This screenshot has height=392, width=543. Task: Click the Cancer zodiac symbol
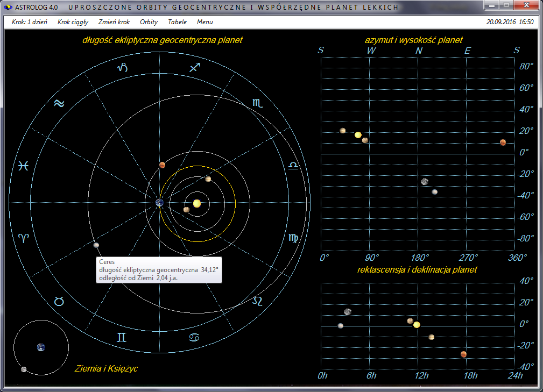click(x=194, y=337)
